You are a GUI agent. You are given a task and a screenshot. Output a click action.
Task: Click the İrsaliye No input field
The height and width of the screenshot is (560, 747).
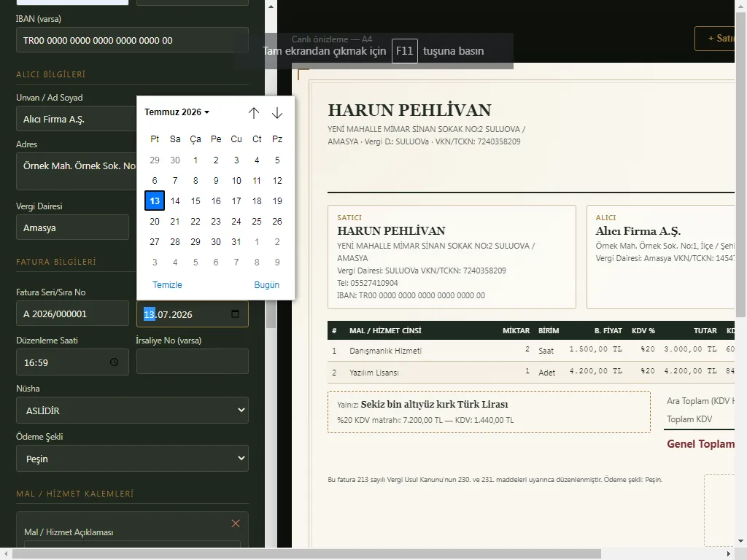click(x=193, y=362)
